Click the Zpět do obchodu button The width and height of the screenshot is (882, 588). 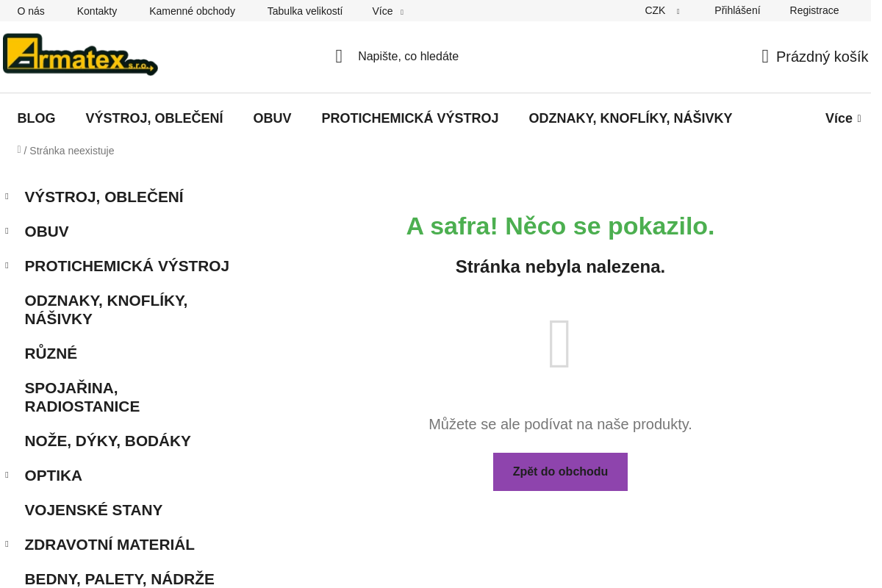pyautogui.click(x=560, y=472)
